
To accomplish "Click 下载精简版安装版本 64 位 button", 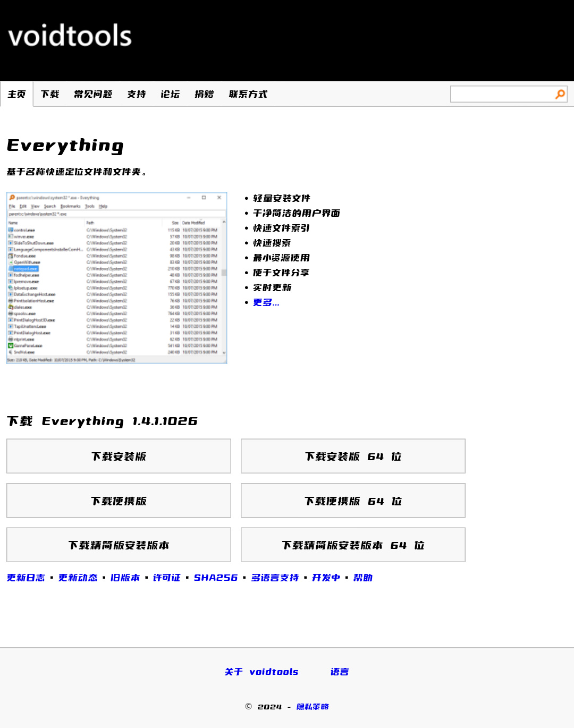I will pos(353,545).
